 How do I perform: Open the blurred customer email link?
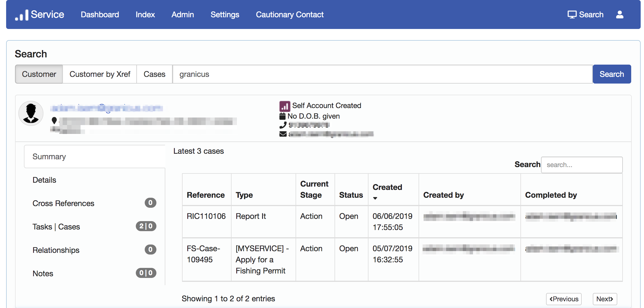(106, 108)
